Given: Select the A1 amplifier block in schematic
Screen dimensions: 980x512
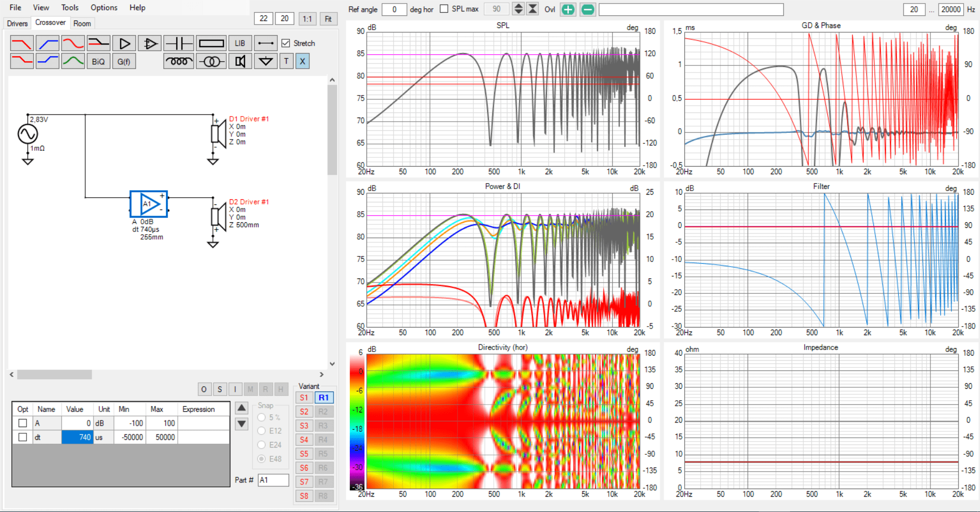Looking at the screenshot, I should 149,204.
